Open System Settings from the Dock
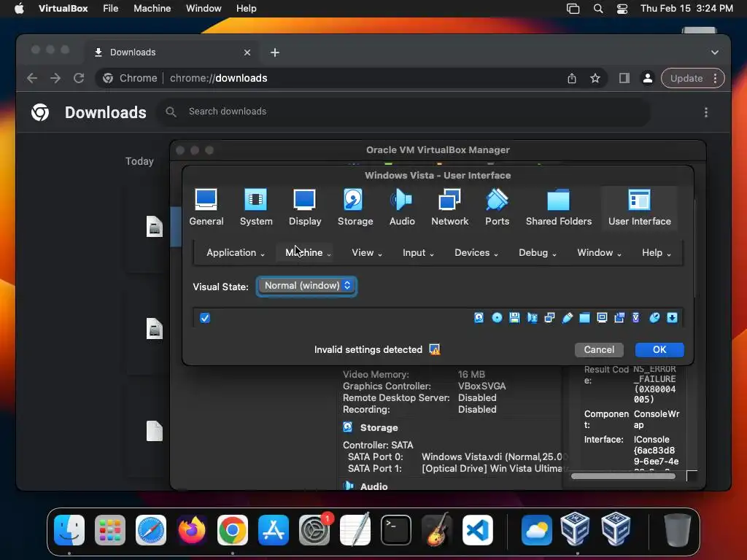 [x=314, y=530]
